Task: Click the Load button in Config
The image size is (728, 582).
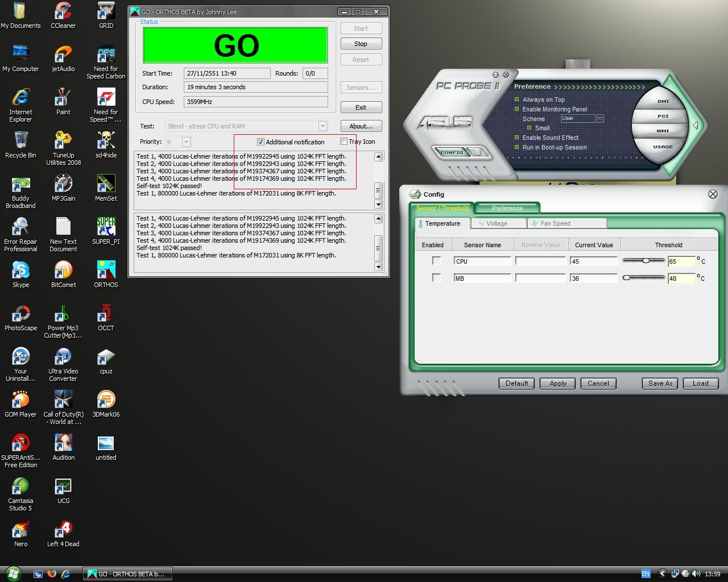Action: click(x=700, y=384)
